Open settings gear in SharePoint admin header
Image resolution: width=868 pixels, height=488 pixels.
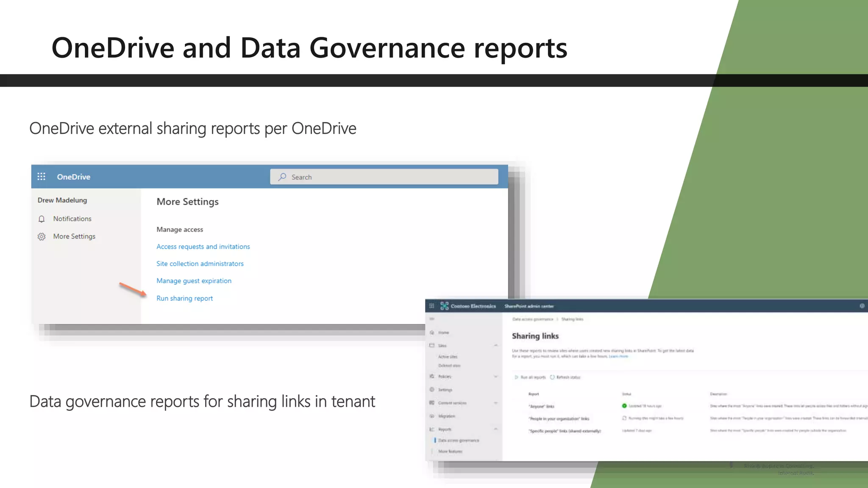[x=862, y=306]
